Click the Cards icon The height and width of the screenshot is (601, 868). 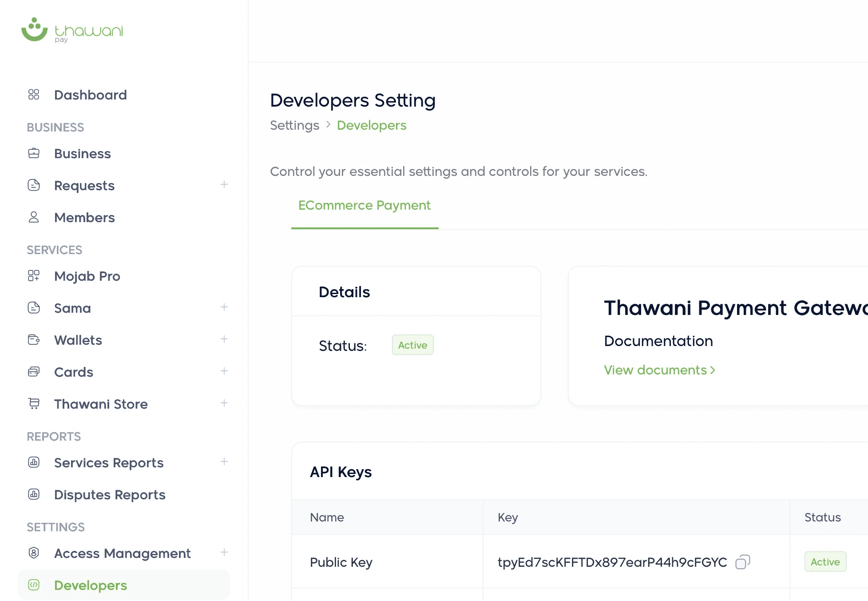pos(34,372)
